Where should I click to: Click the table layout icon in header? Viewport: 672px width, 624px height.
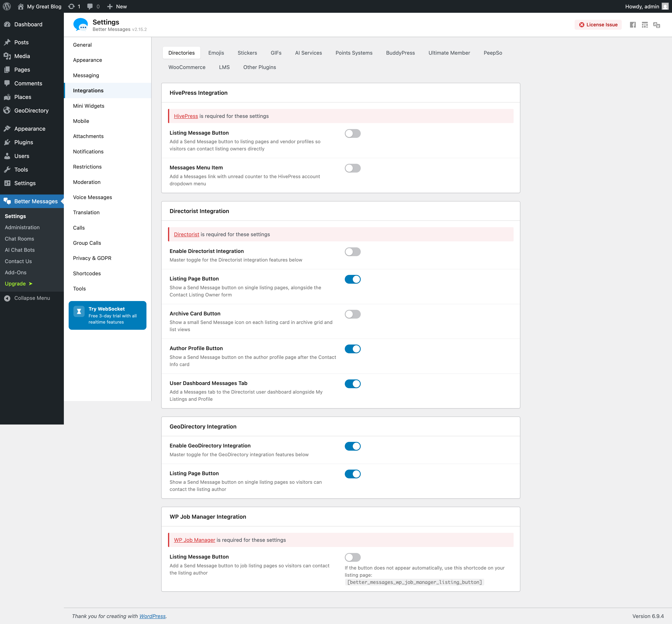[x=645, y=25]
